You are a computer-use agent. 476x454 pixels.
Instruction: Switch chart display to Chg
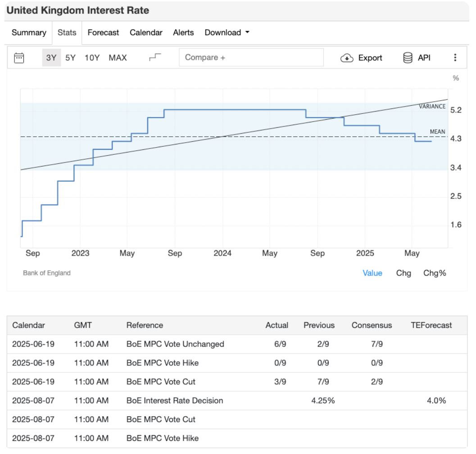[x=403, y=273]
